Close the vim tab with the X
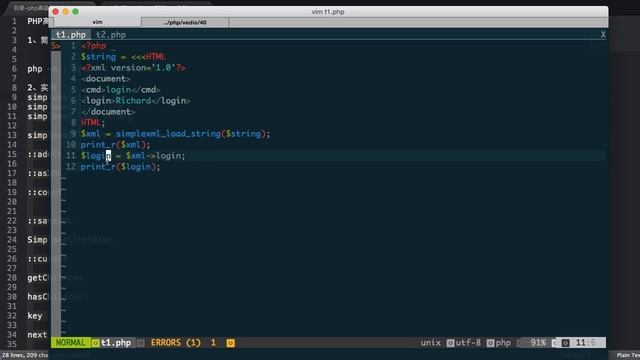 coord(603,35)
